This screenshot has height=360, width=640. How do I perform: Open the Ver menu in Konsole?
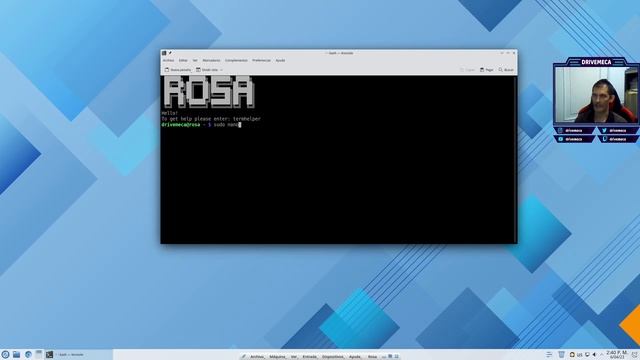[195, 60]
